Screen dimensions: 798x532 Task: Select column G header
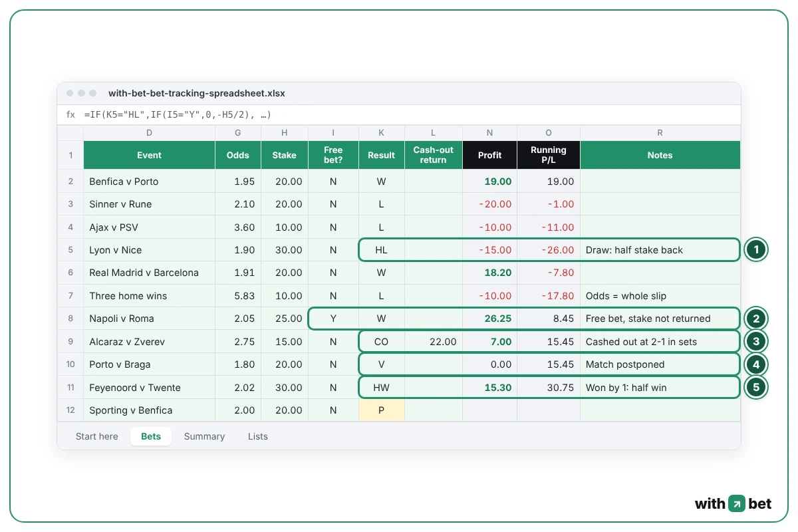[238, 133]
